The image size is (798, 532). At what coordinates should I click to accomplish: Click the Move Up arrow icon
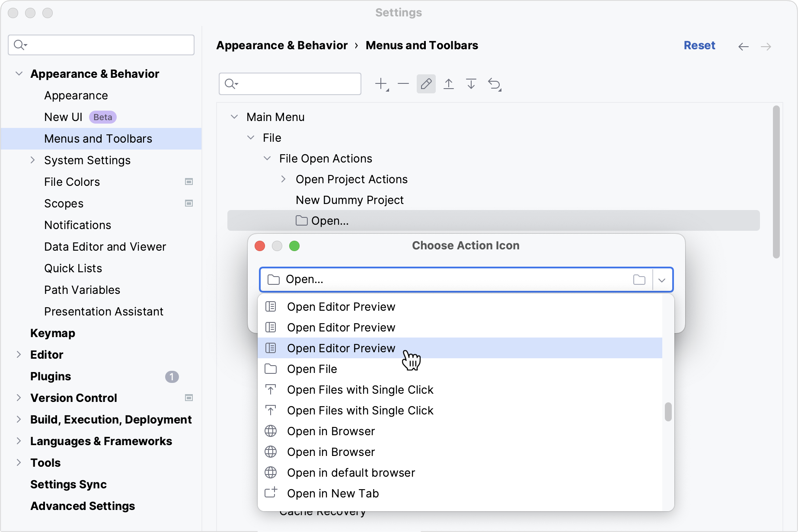pos(449,84)
